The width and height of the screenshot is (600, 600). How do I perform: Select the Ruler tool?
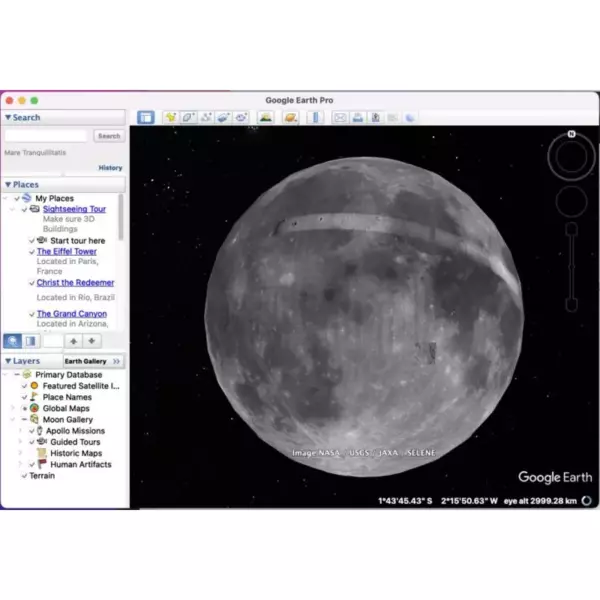[315, 117]
